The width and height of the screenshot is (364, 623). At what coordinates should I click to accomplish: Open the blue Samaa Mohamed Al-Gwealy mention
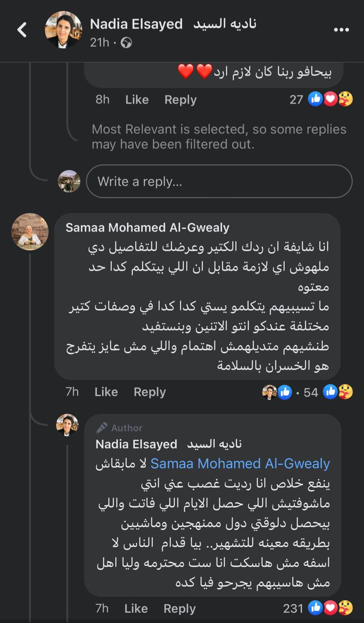pyautogui.click(x=240, y=463)
